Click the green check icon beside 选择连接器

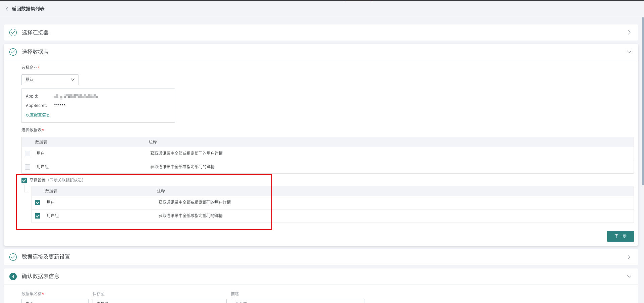(13, 33)
